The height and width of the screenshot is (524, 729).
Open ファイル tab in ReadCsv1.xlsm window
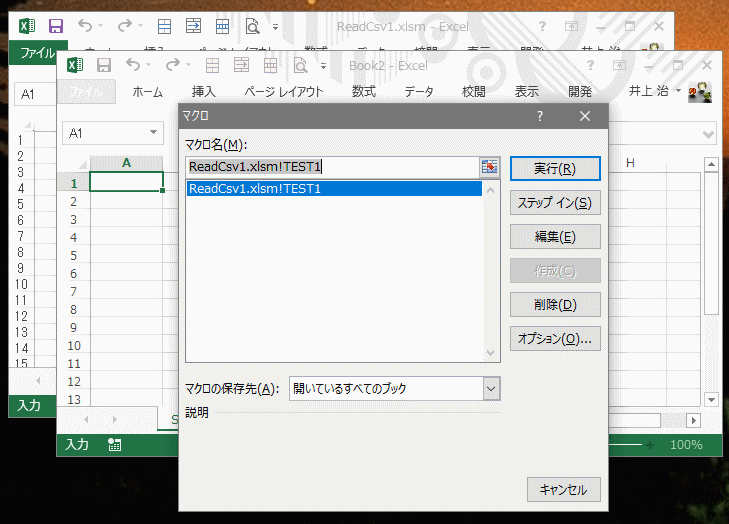[x=38, y=53]
